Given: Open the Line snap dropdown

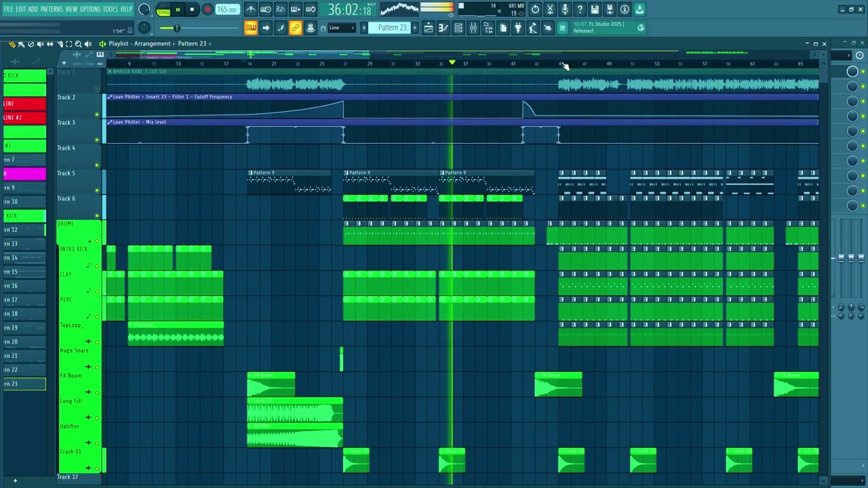Looking at the screenshot, I should (342, 28).
